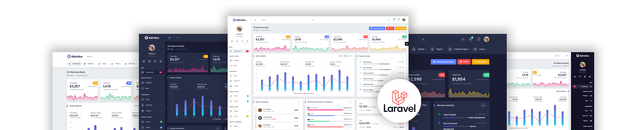644x130 pixels.
Task: Expand Apps in center light sidebar
Action: tap(239, 76)
